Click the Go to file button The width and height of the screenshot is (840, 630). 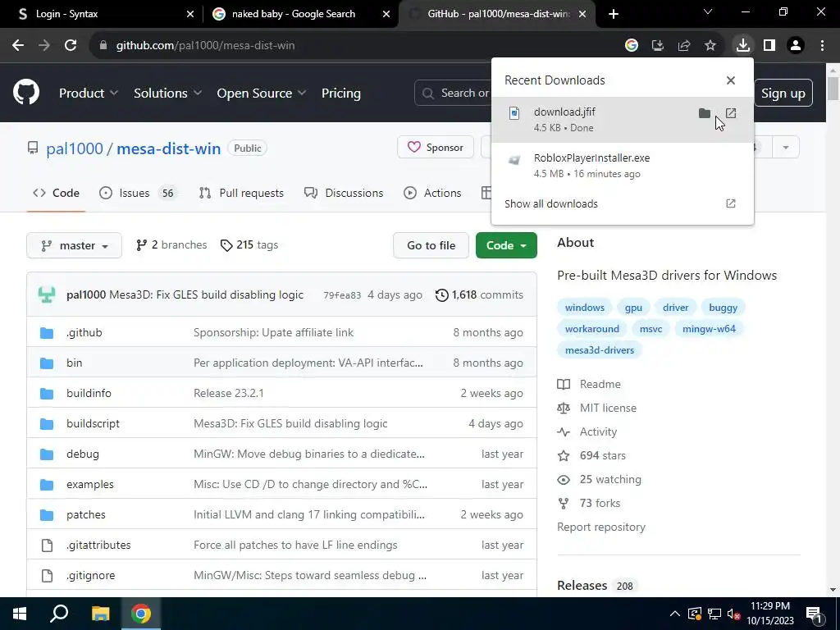[x=431, y=245]
